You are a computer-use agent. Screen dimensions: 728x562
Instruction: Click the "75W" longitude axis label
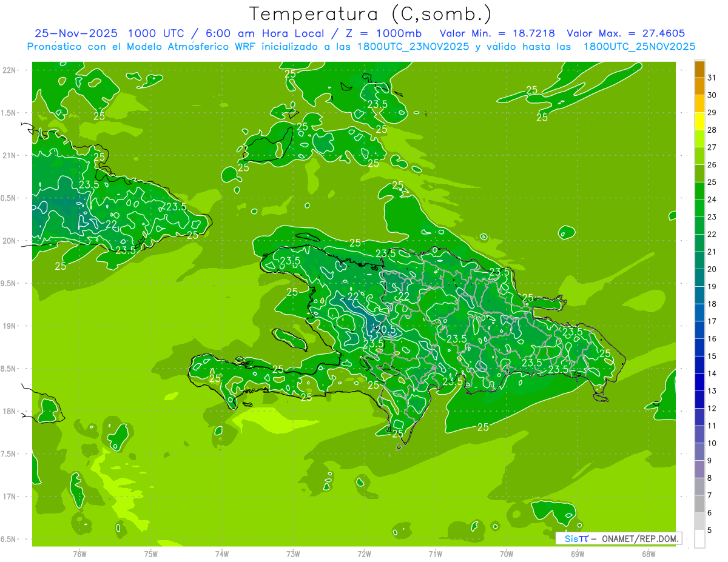coord(151,554)
